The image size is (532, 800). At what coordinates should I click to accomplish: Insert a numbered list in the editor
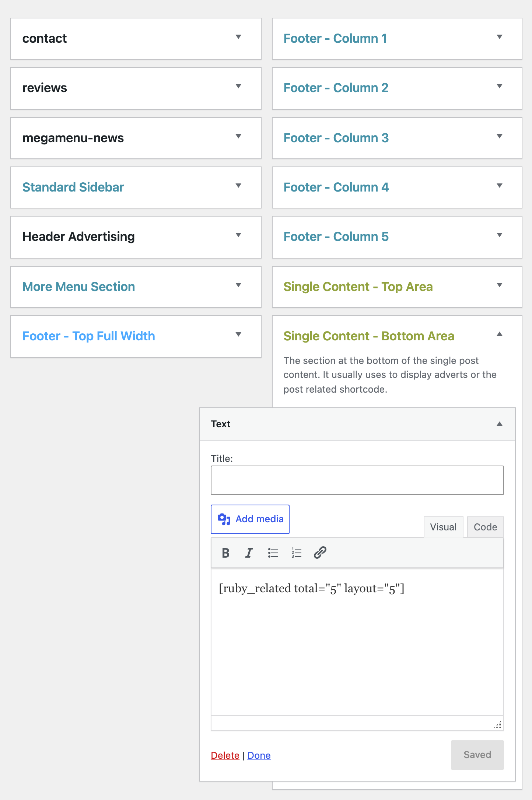click(297, 553)
